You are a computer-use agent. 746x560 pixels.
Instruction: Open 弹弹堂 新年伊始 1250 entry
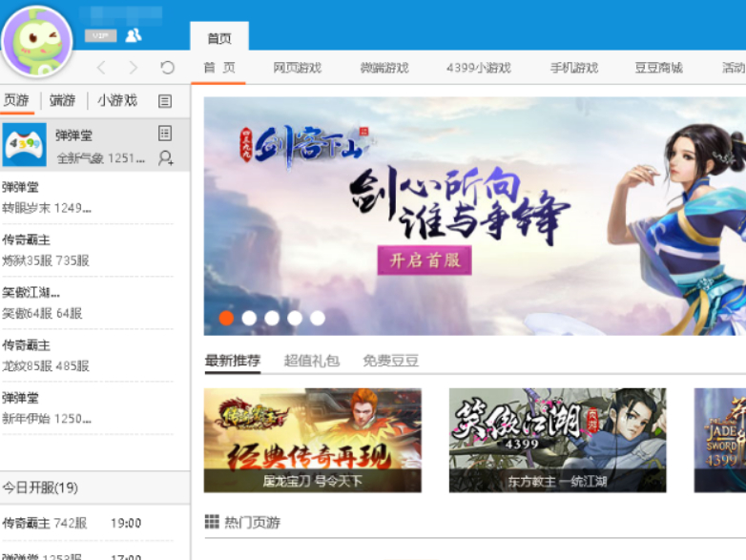(x=88, y=408)
